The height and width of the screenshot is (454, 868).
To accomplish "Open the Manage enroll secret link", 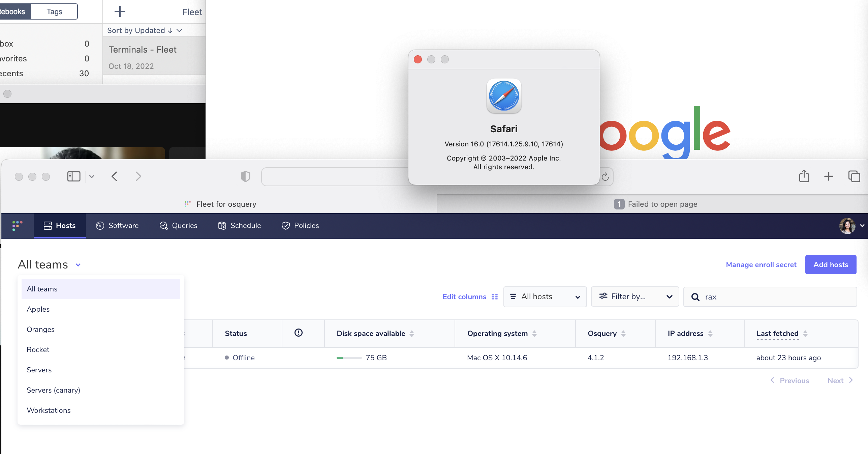I will click(x=761, y=264).
